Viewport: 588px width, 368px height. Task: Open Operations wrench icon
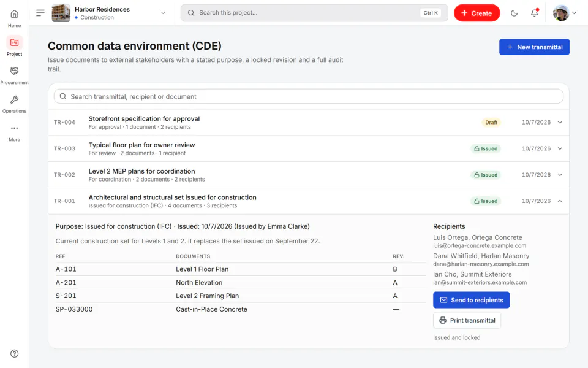tap(14, 99)
